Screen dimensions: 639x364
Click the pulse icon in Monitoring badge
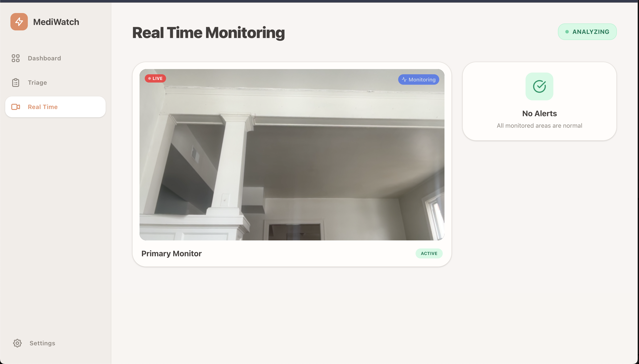(x=404, y=79)
